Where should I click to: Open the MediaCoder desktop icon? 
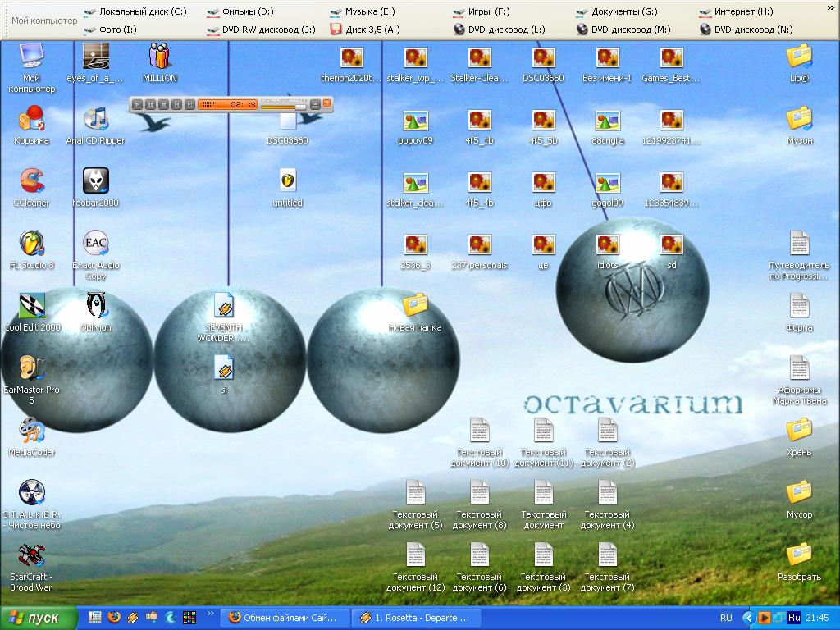pyautogui.click(x=31, y=431)
